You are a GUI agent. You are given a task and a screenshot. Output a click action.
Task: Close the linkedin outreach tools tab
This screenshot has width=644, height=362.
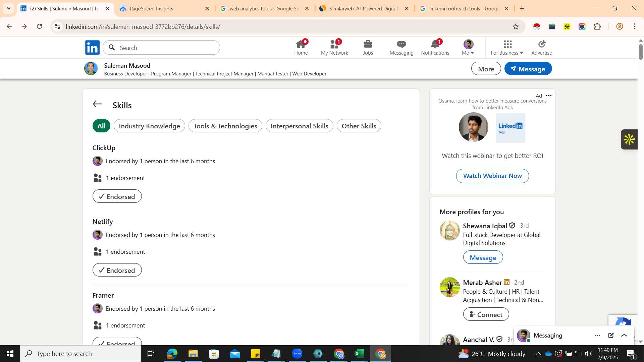(x=506, y=9)
